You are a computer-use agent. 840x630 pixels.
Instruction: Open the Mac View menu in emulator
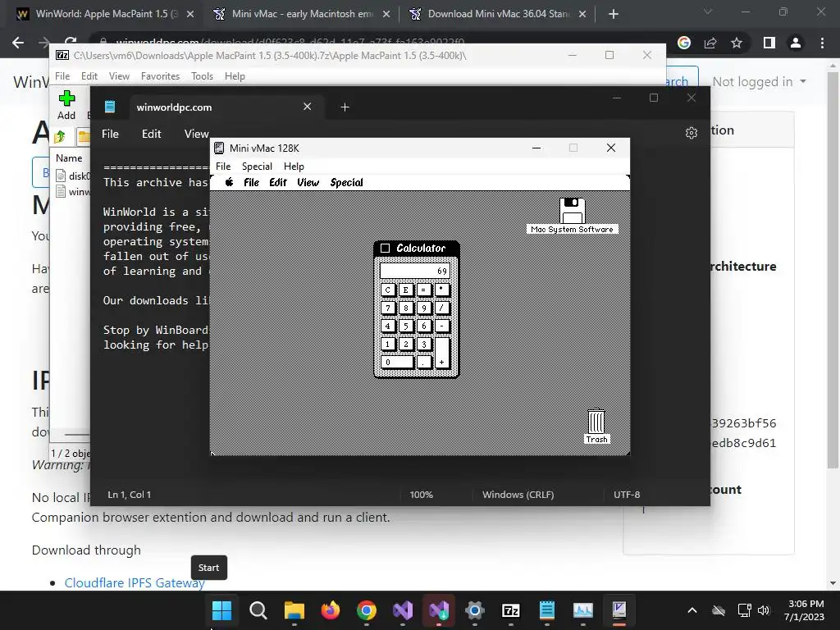[308, 182]
